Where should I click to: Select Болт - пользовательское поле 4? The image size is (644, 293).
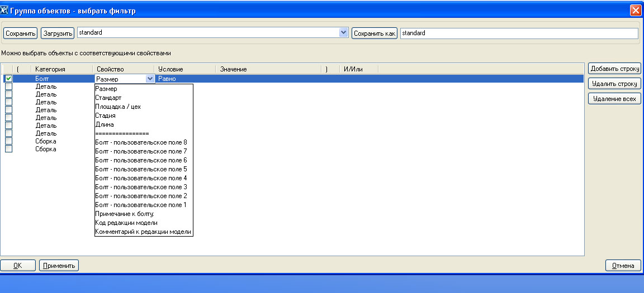pyautogui.click(x=144, y=178)
